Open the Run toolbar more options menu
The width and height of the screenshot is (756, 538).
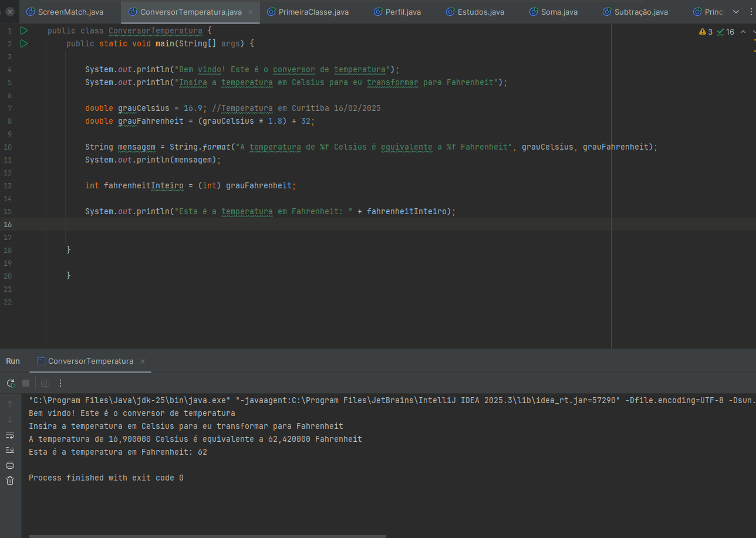[60, 383]
